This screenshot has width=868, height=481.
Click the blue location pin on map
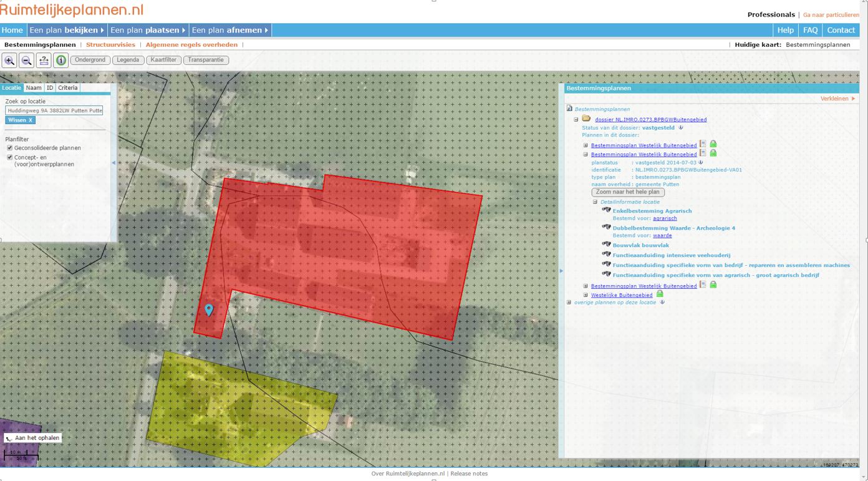pyautogui.click(x=209, y=309)
